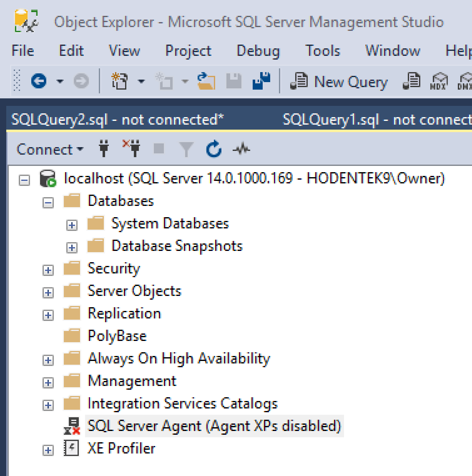Open a file using the Open File icon
Image resolution: width=472 pixels, height=476 pixels.
207,82
